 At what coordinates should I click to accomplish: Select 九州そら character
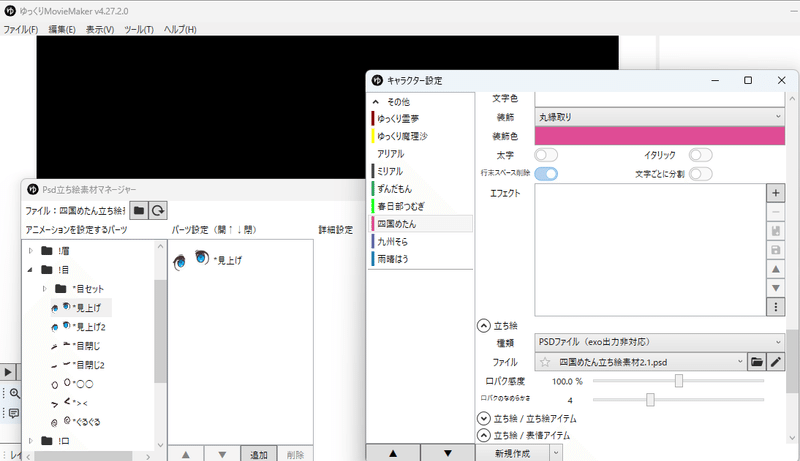(x=420, y=241)
